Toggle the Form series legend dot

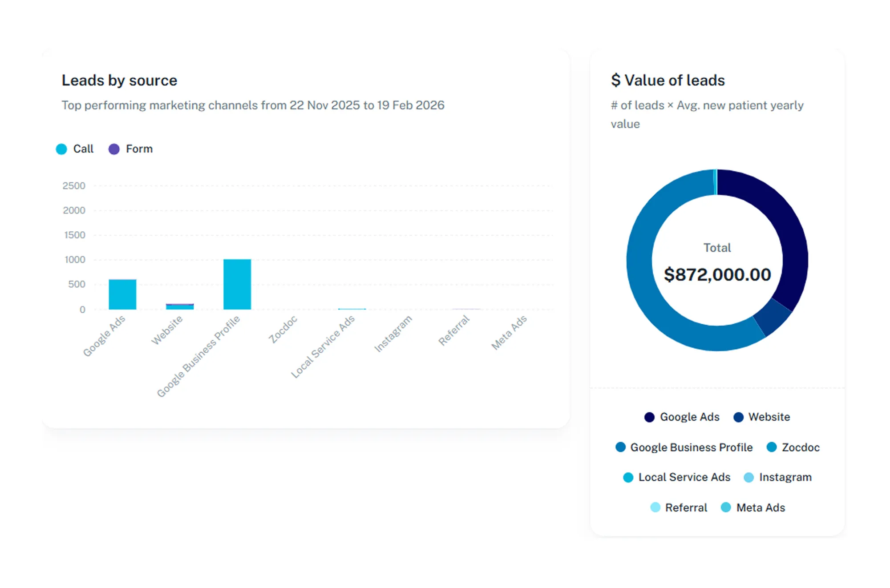point(114,149)
